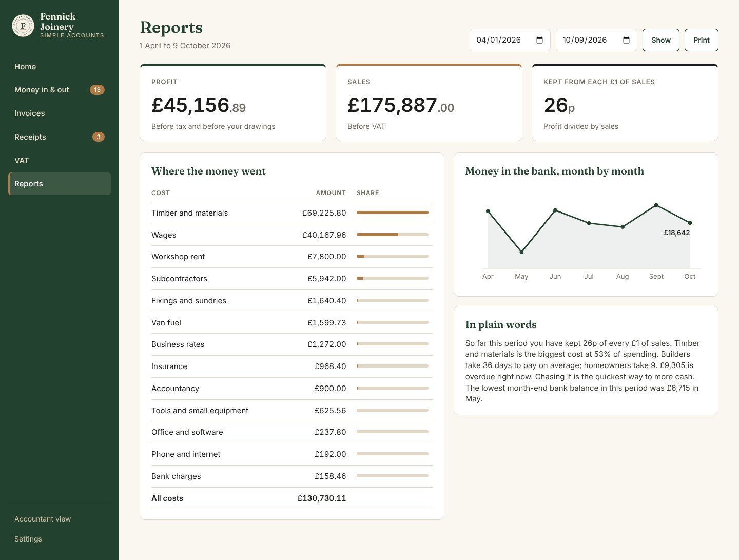Viewport: 739px width, 560px height.
Task: Click the Insurance amount £968.40
Action: tap(330, 366)
